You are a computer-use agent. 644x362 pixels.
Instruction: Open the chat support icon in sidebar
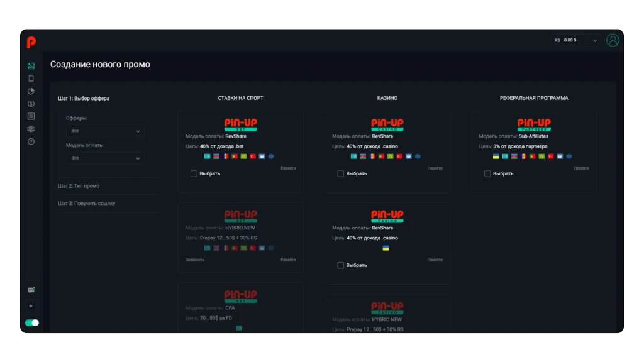point(31,290)
